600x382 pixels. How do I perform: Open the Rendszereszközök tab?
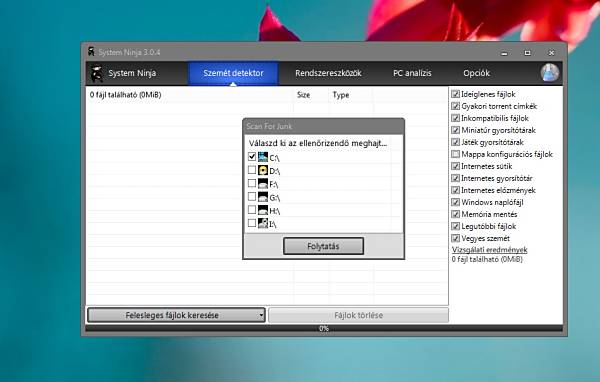(x=328, y=73)
